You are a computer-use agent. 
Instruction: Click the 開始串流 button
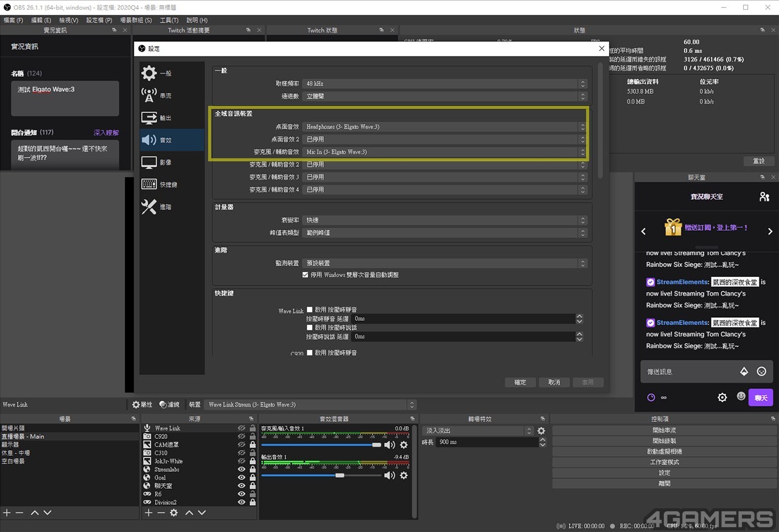tap(664, 430)
